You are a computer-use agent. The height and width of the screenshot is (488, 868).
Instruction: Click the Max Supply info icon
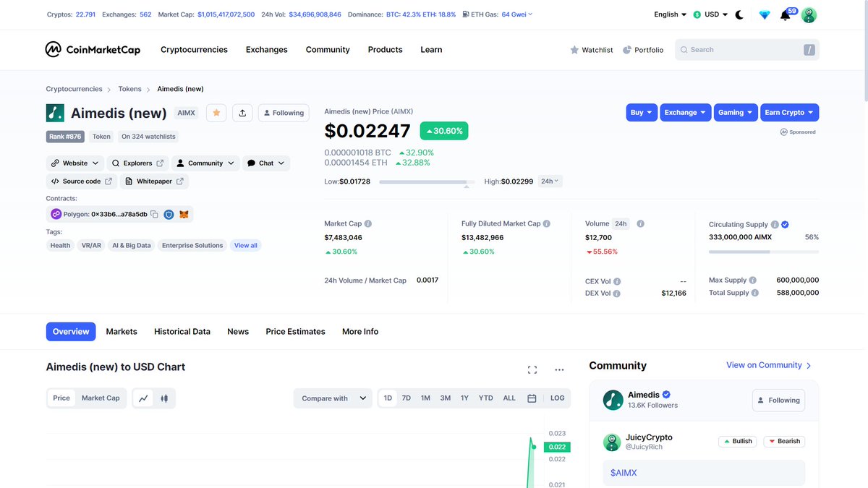point(753,280)
